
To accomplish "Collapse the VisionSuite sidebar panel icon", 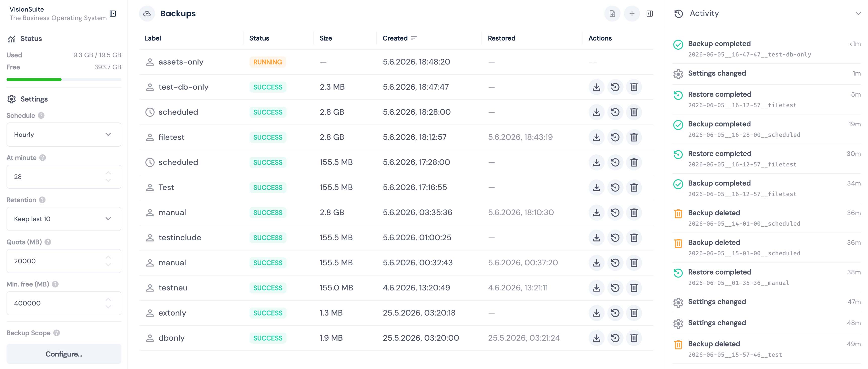I will coord(113,14).
